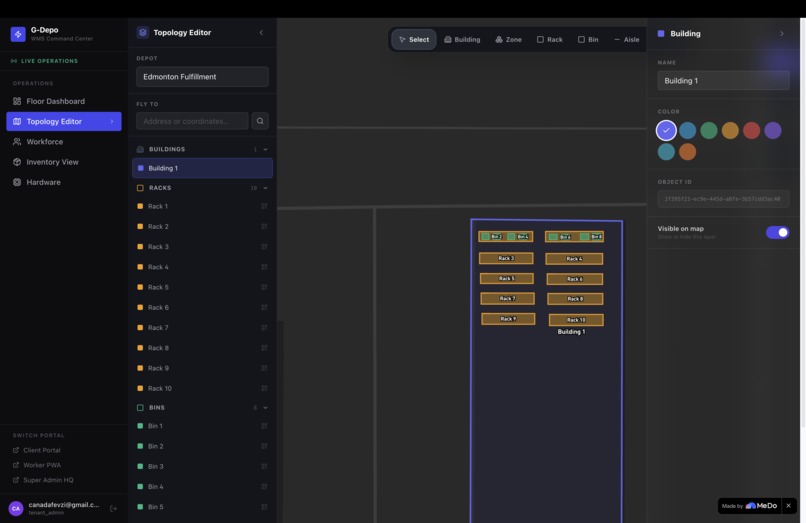Click Rack 3 on the map
Viewport: 806px width, 523px height.
(x=506, y=258)
